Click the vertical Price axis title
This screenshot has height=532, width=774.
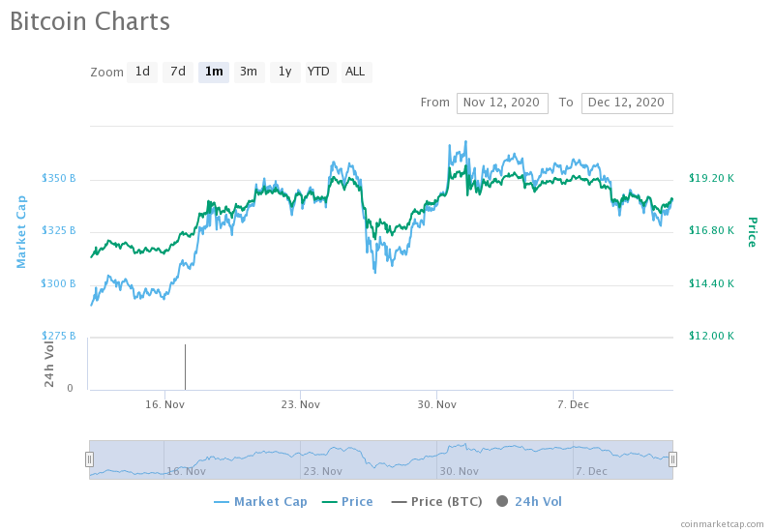coord(752,232)
